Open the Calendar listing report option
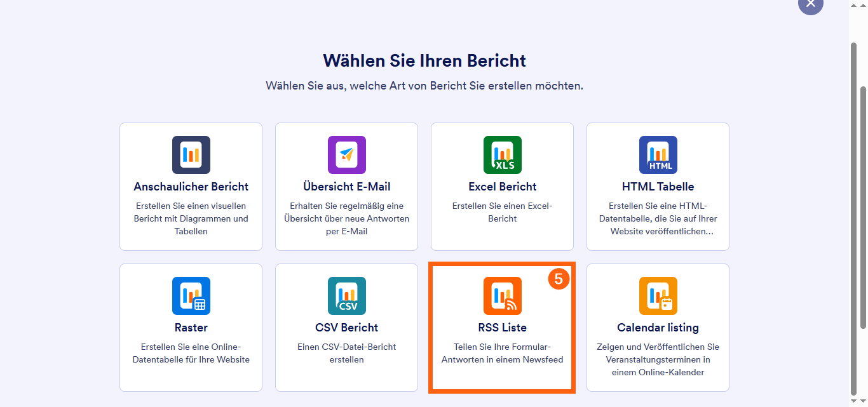 pyautogui.click(x=658, y=327)
